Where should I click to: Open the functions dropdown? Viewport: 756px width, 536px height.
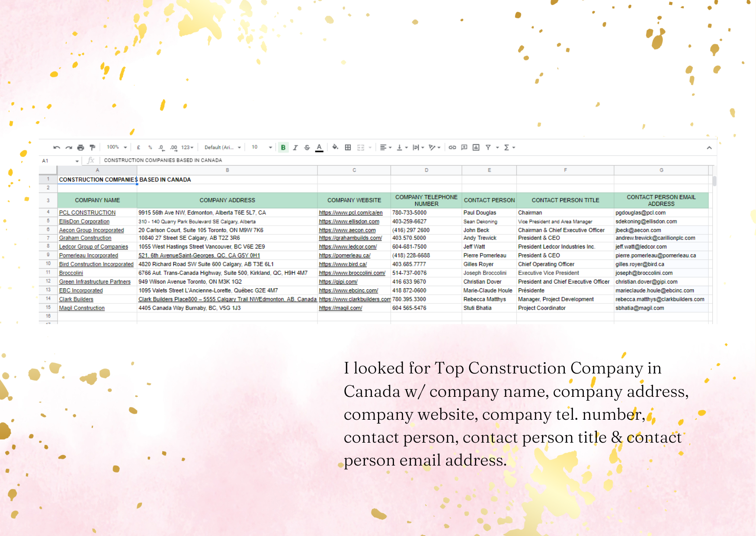509,147
